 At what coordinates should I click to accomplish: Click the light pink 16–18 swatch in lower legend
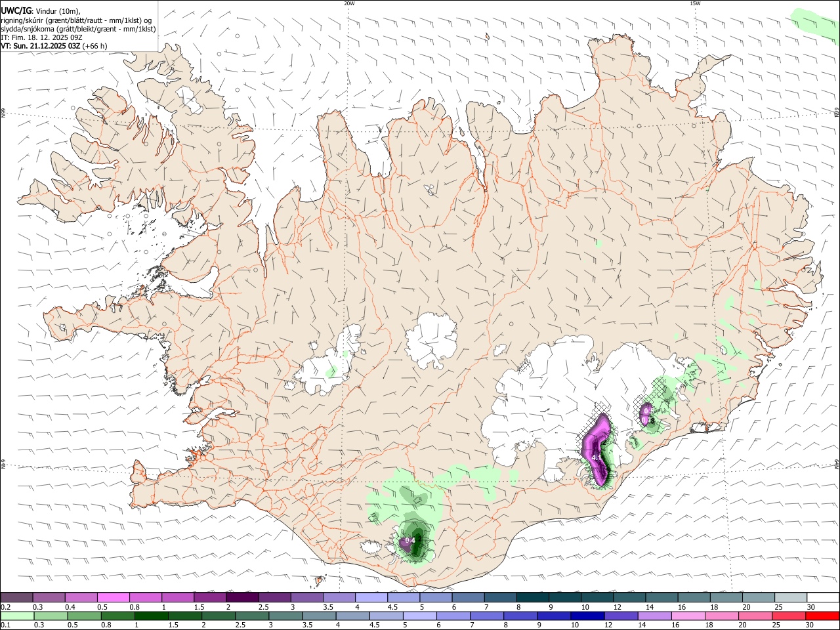tap(688, 616)
